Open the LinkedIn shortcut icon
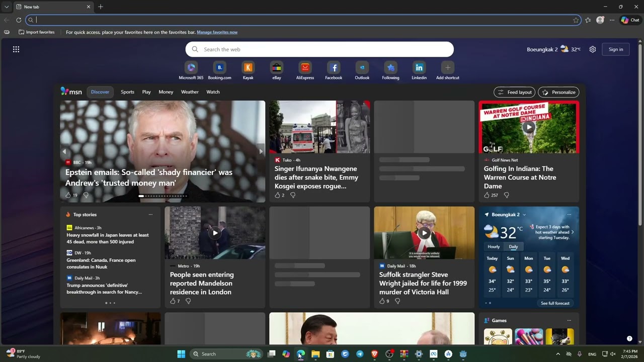This screenshot has width=644, height=362. click(x=419, y=67)
